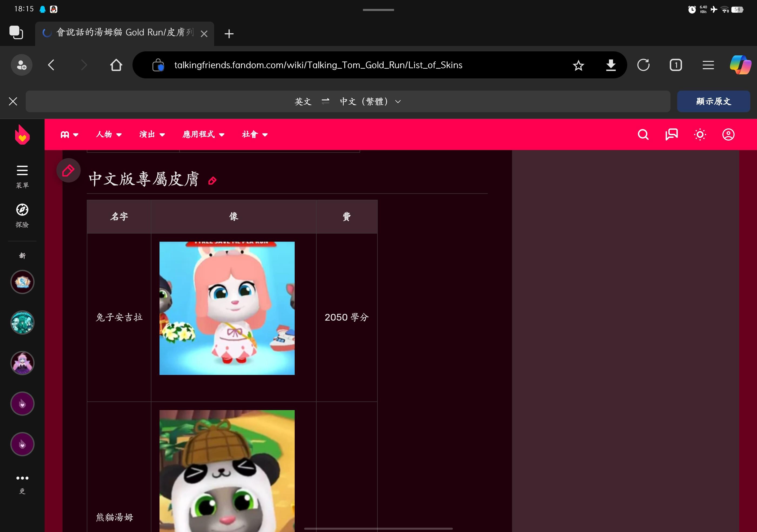Viewport: 757px width, 532px height.
Task: Reload the current page
Action: (643, 65)
